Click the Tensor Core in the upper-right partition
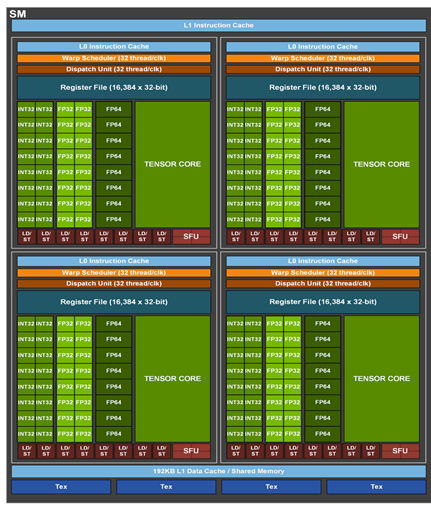 [x=382, y=164]
